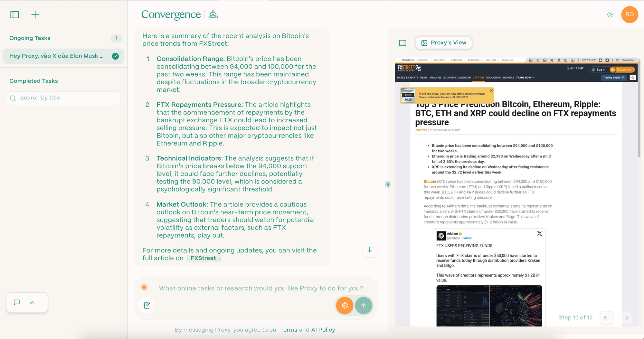Viewport: 644px width, 339px height.
Task: Click X logo on Arkham tweet
Action: tap(540, 234)
